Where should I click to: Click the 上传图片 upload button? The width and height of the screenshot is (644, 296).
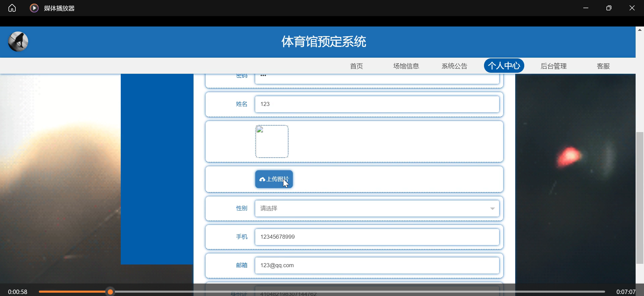click(274, 179)
